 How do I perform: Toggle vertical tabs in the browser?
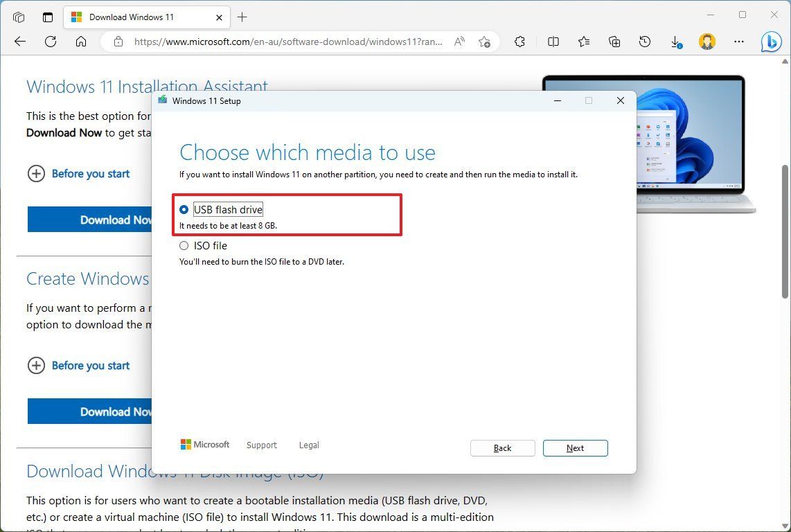[47, 17]
